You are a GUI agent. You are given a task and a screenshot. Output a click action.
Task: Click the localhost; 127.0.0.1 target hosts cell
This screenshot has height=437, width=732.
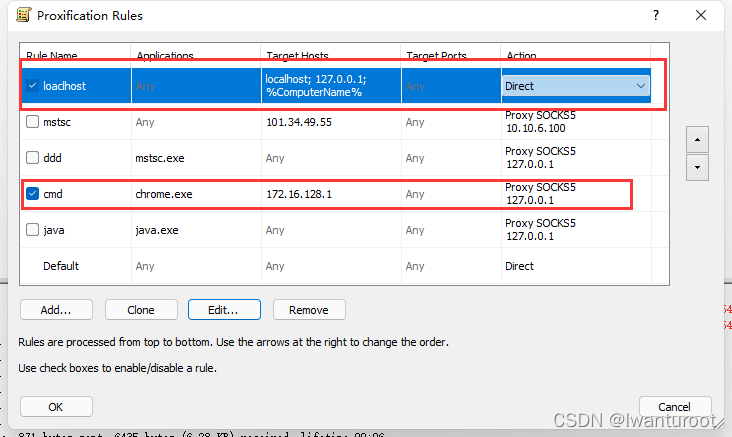(331, 86)
